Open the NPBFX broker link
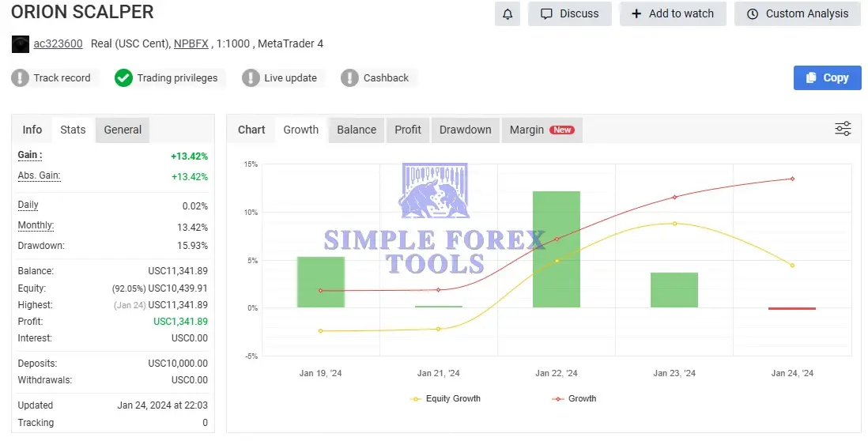 pos(191,44)
